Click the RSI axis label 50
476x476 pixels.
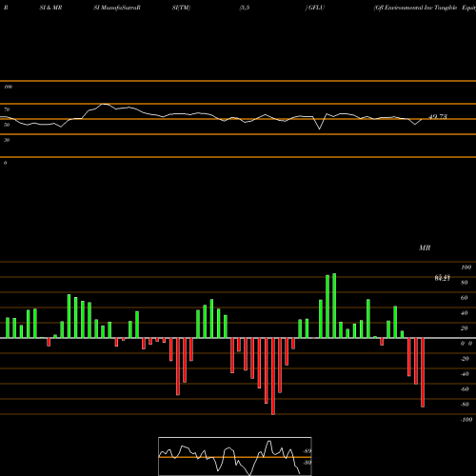point(7,125)
